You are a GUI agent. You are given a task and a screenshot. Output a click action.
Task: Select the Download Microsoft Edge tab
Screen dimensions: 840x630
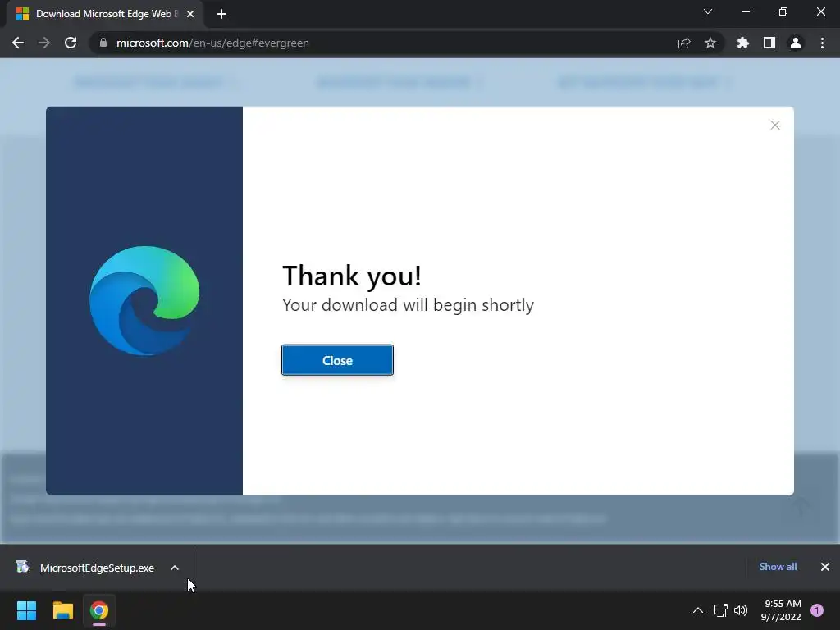coord(105,14)
